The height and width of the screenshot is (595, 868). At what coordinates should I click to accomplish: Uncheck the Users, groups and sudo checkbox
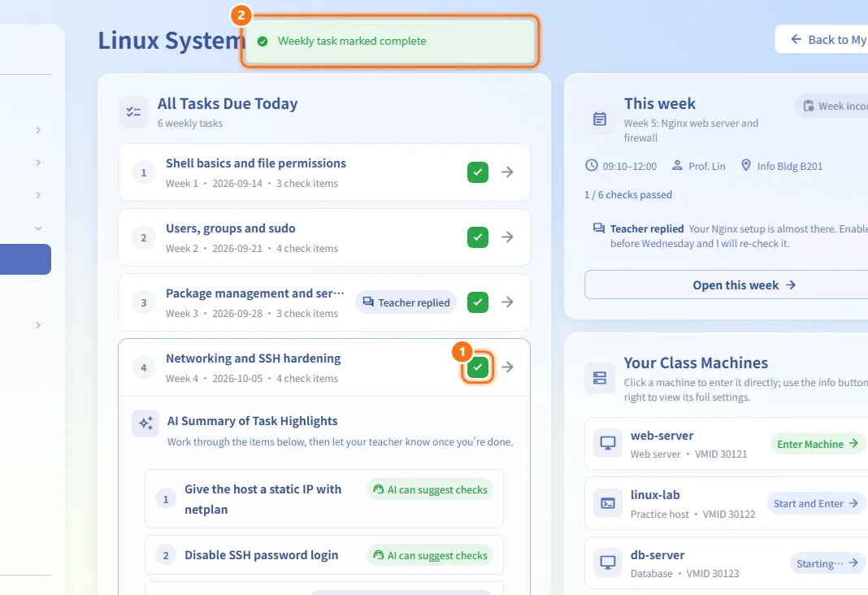click(x=478, y=237)
